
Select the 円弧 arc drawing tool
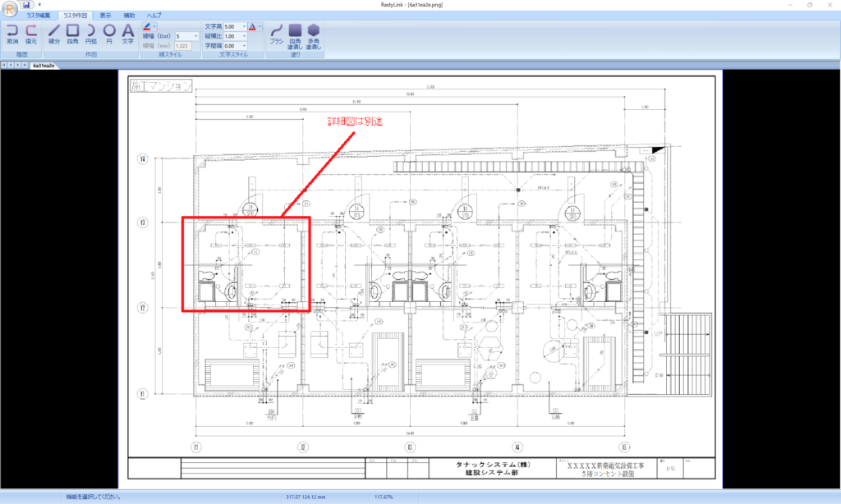click(90, 34)
